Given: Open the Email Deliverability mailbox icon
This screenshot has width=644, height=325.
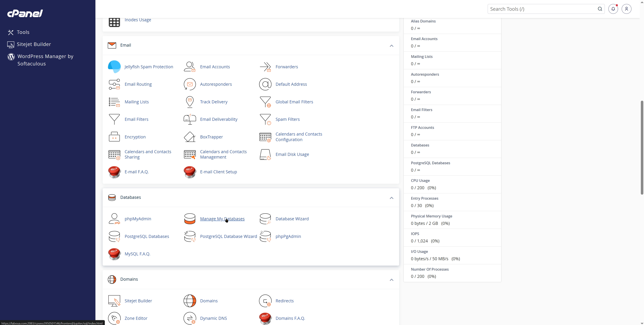Looking at the screenshot, I should [190, 119].
